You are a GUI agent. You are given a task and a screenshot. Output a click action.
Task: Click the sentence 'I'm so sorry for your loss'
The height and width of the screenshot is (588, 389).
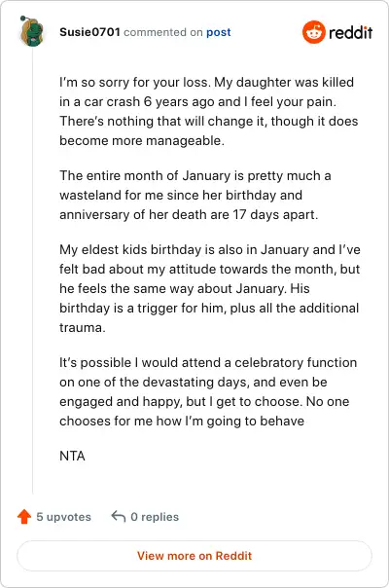pyautogui.click(x=134, y=82)
